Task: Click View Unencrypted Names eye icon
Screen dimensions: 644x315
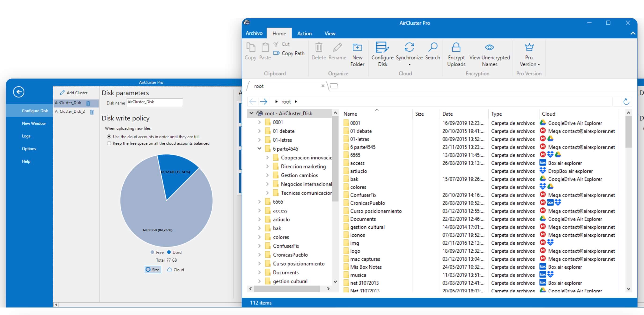Action: click(x=490, y=47)
